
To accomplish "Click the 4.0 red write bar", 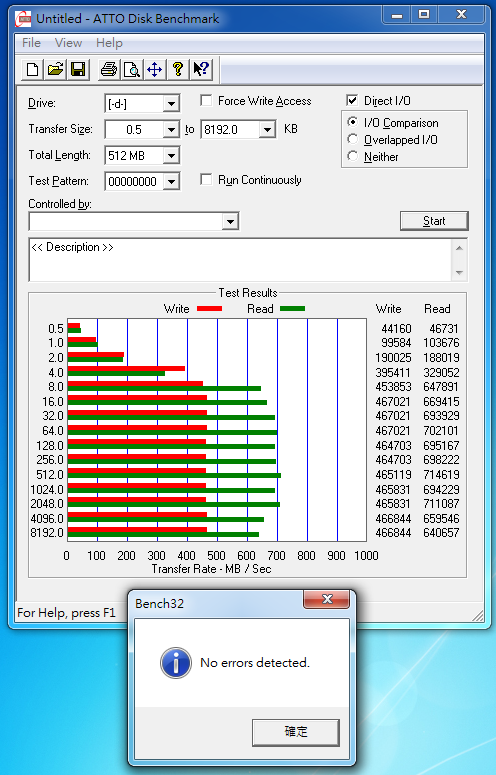I will tap(126, 368).
